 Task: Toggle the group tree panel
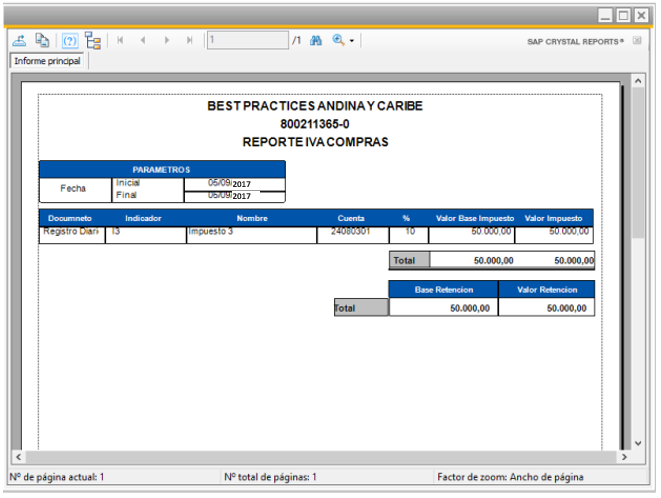(x=93, y=41)
